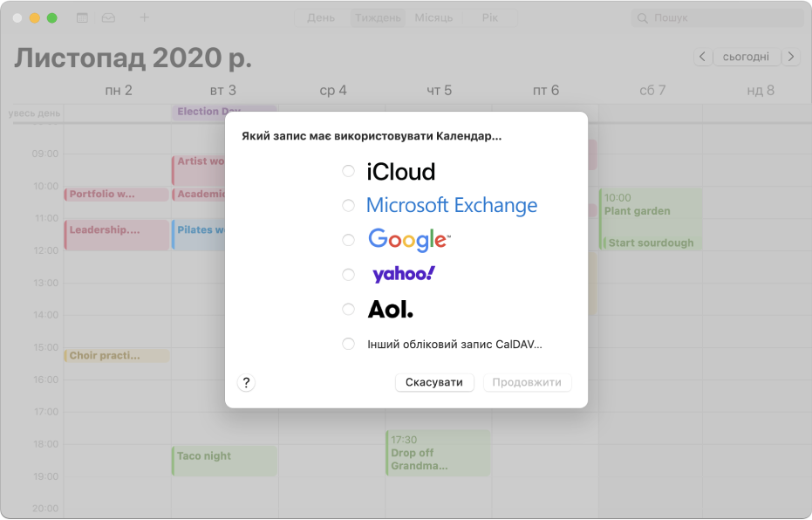Click the 'нд 8' day header
The height and width of the screenshot is (520, 812).
tap(761, 91)
